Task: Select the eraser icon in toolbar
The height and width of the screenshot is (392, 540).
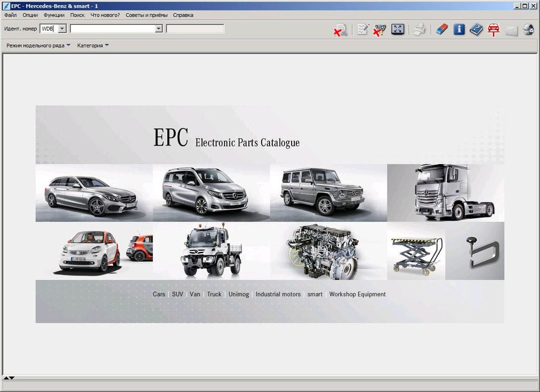Action: point(442,30)
